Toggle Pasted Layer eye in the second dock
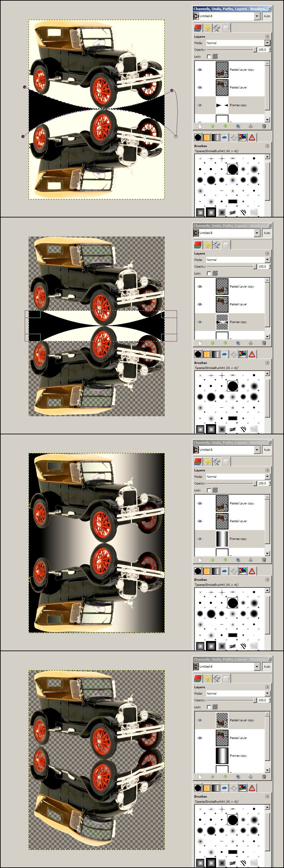 pos(200,304)
